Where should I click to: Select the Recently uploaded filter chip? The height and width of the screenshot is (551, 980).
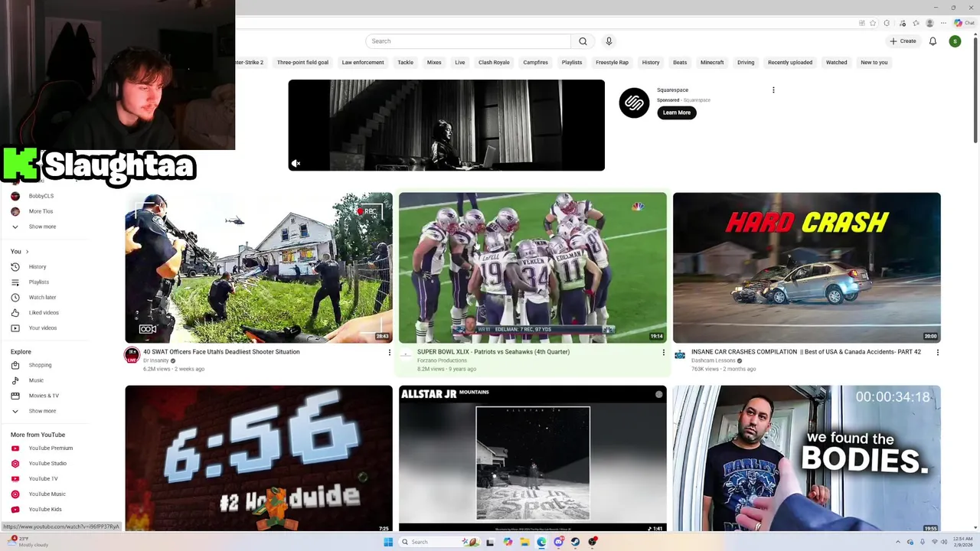[x=790, y=63]
